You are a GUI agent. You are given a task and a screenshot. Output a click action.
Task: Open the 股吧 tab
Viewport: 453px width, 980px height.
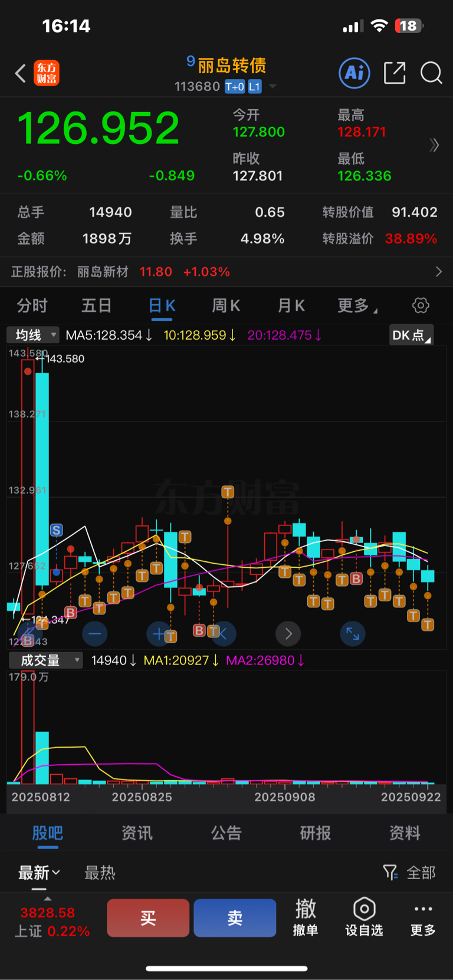[x=48, y=833]
